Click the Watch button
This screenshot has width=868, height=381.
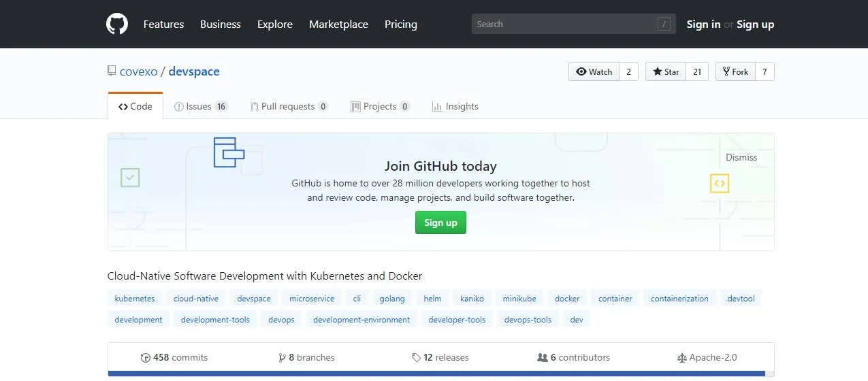[x=594, y=71]
